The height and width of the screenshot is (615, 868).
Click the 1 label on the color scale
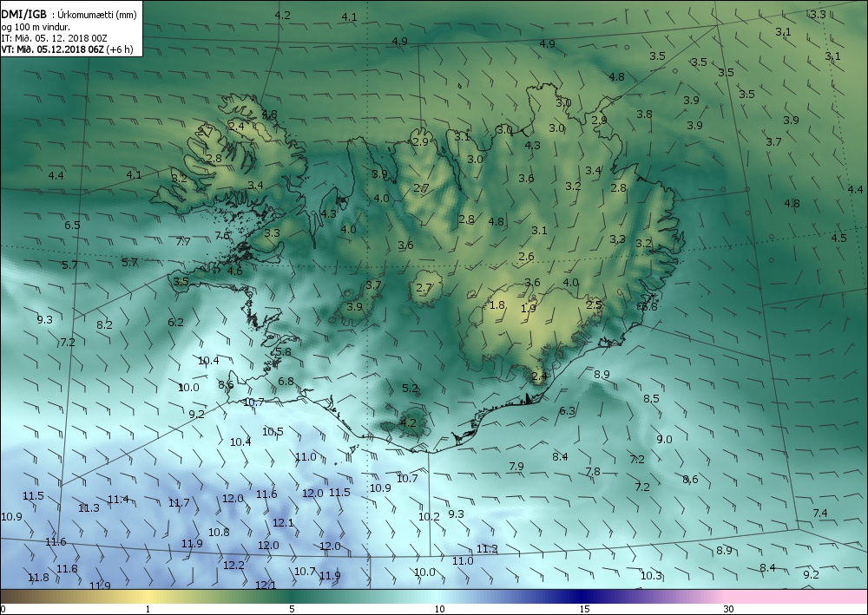tap(148, 609)
